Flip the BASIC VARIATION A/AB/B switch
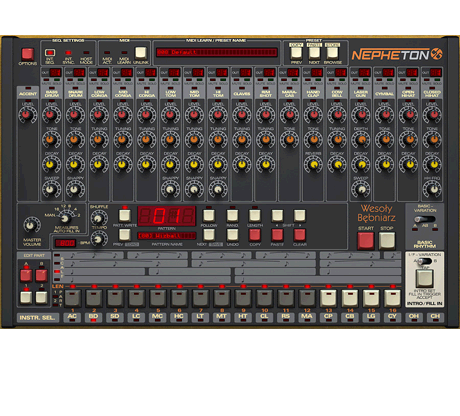The width and height of the screenshot is (460, 416). [424, 219]
